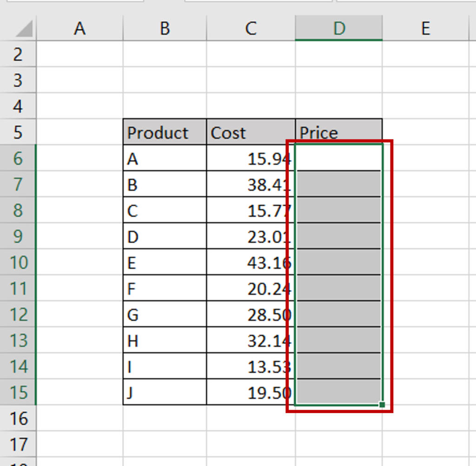476x466 pixels.
Task: Select the empty Price cell in row 11
Action: click(339, 288)
